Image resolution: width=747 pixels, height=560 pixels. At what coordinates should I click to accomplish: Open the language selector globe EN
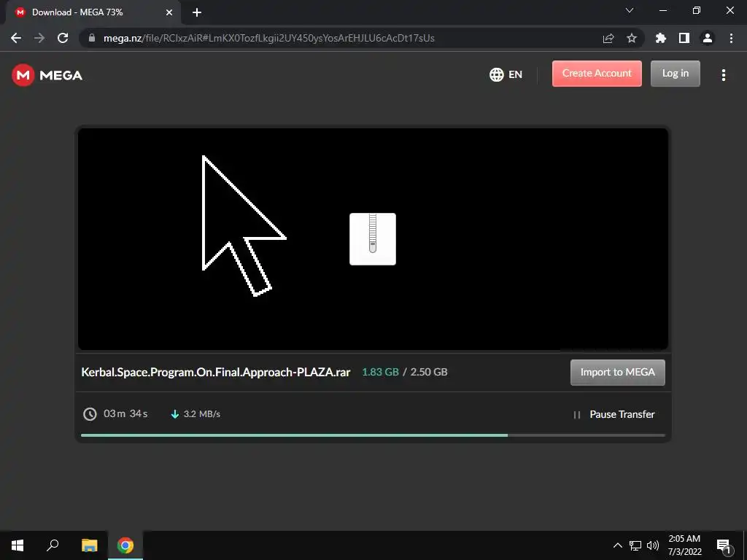pyautogui.click(x=506, y=74)
